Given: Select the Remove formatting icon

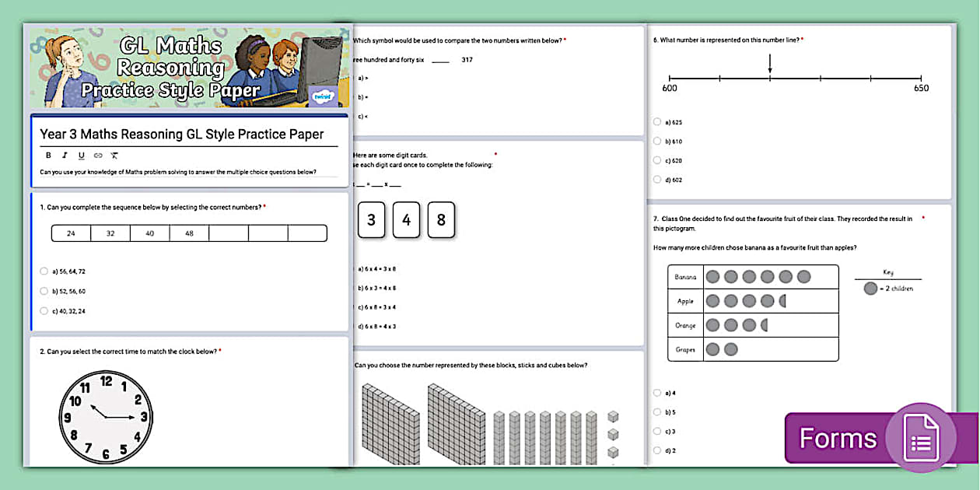Looking at the screenshot, I should click(x=114, y=155).
